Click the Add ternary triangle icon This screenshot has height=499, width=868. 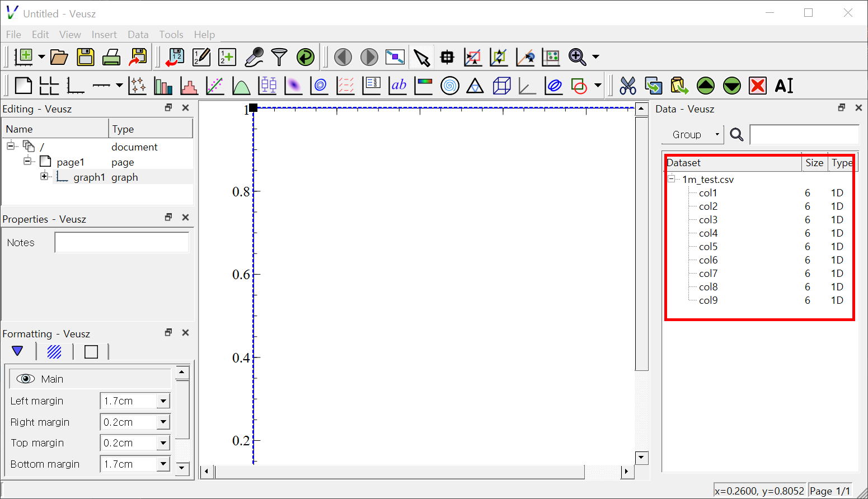475,86
